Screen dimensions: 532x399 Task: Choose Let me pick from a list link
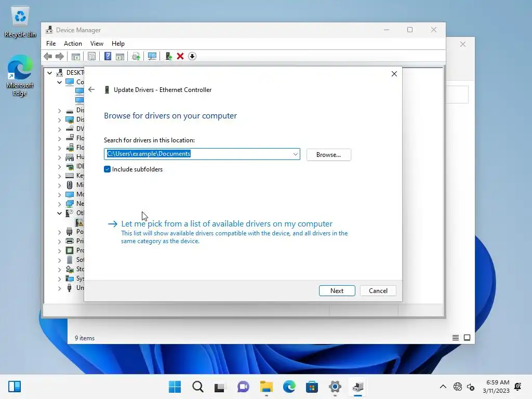[x=227, y=224]
